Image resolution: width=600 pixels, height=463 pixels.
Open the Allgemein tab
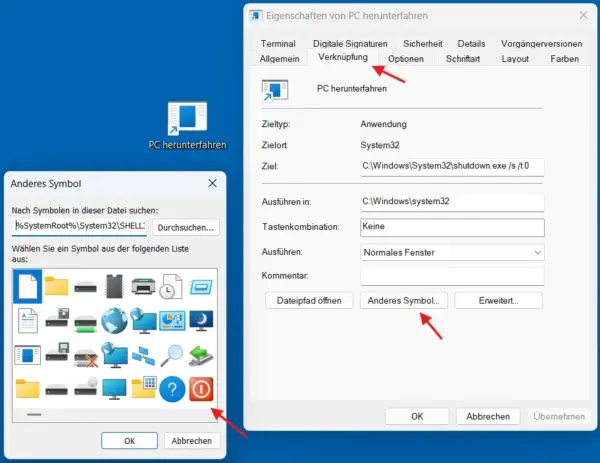279,59
